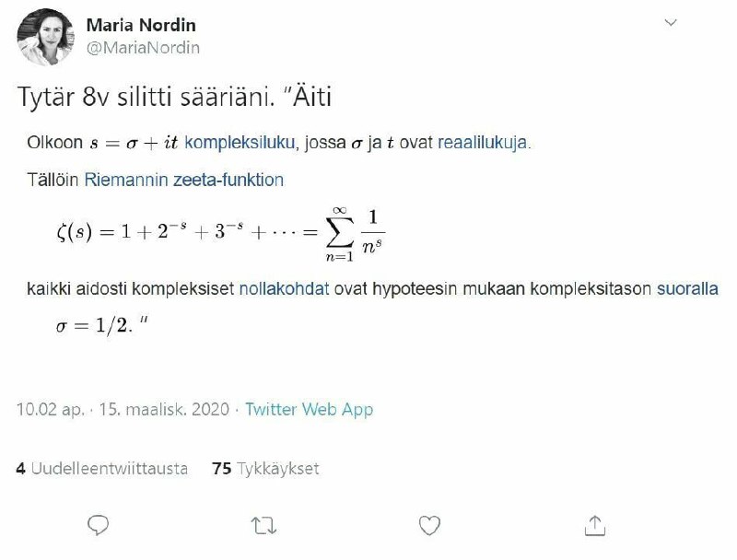
Task: View the 75 Tykkäykset list
Action: [x=265, y=469]
